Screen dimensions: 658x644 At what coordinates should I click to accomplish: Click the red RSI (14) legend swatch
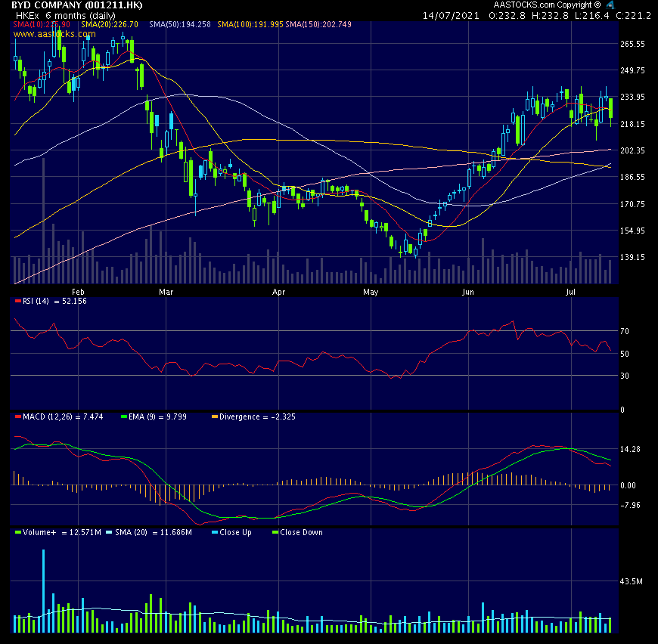pyautogui.click(x=17, y=301)
